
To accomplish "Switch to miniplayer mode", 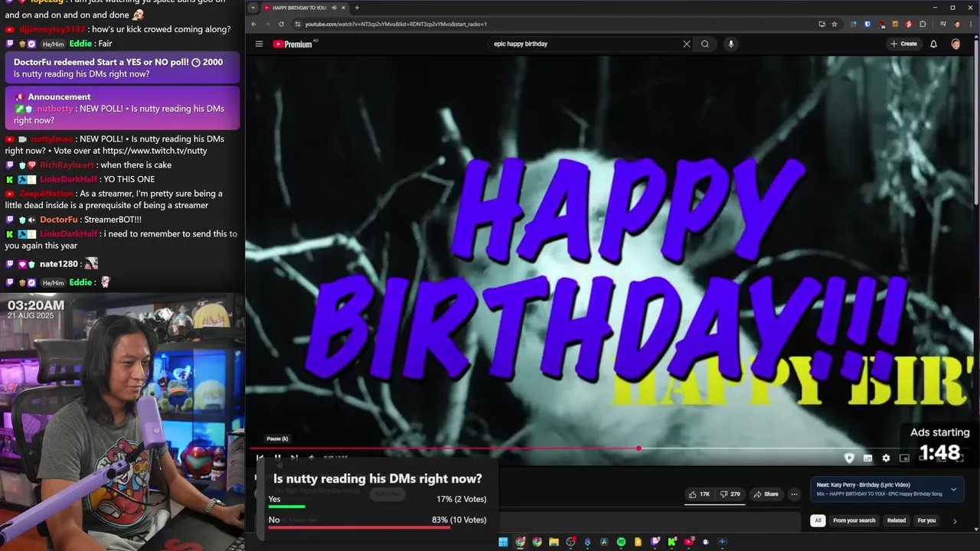I will pos(904,458).
